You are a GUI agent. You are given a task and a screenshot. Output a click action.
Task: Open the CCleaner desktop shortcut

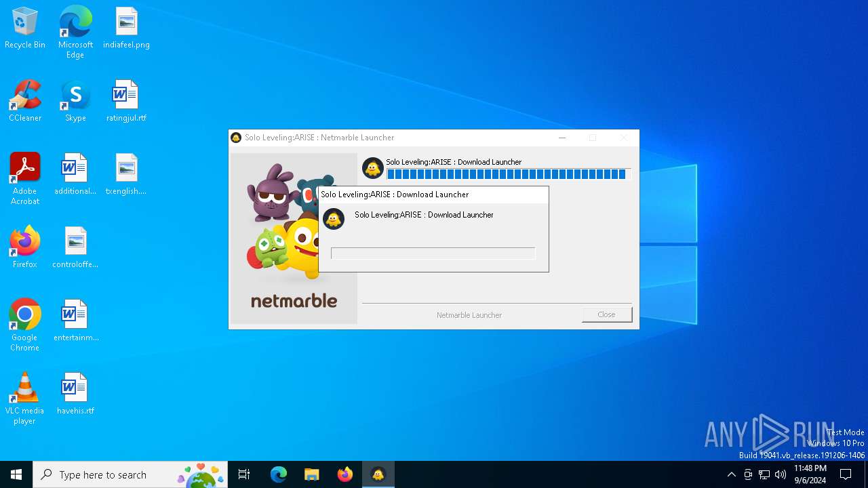[25, 101]
